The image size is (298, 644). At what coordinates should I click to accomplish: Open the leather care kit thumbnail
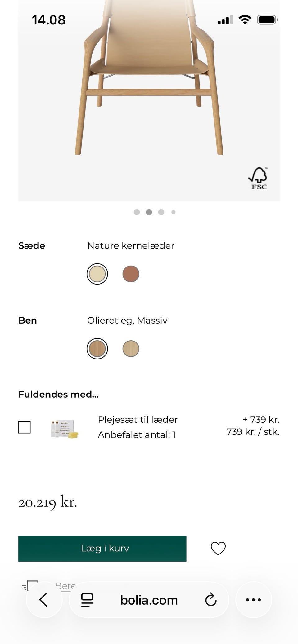pos(64,429)
